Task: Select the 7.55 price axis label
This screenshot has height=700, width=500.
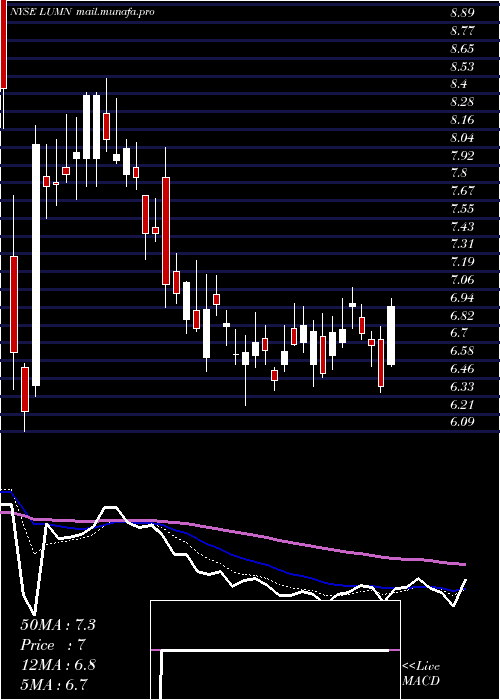Action: pos(462,208)
